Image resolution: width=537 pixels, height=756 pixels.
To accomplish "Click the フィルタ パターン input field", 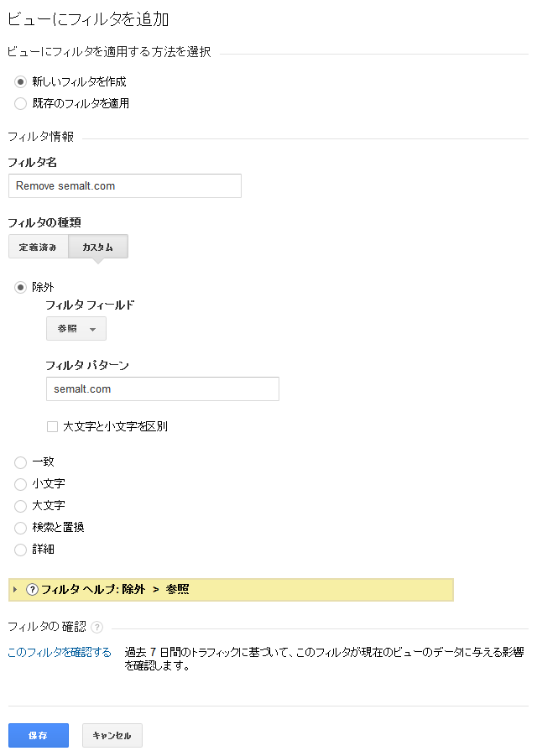I will point(162,389).
